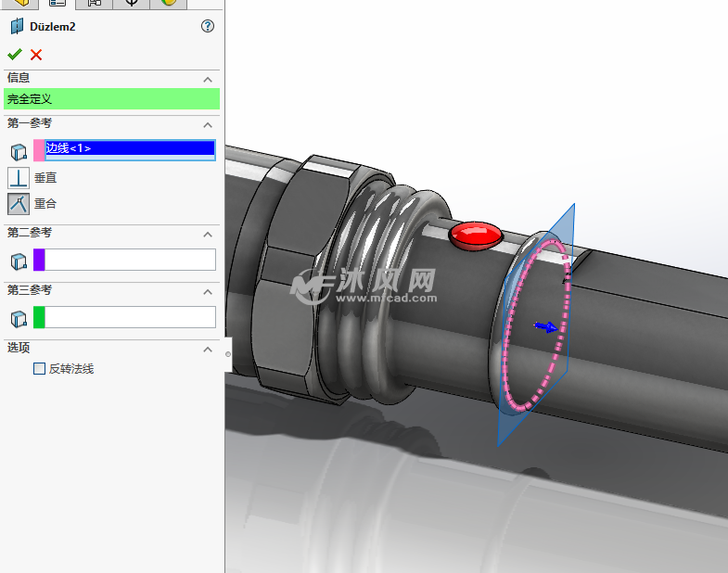728x573 pixels.
Task: Open the FeatureManager design tree tab
Action: (20, 3)
